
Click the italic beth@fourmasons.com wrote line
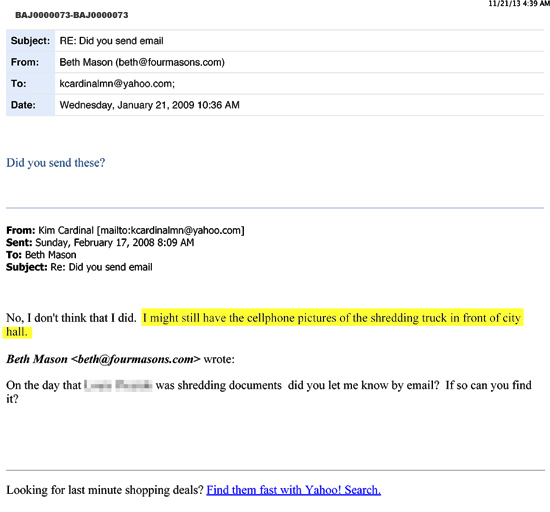pos(120,359)
